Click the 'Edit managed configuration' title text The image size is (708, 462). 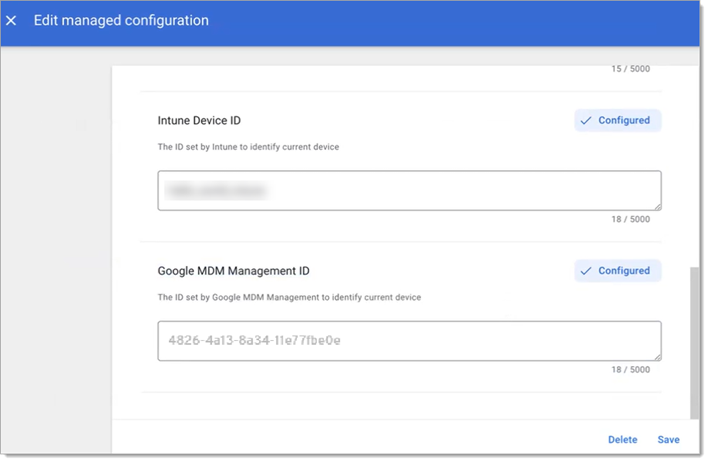click(121, 21)
